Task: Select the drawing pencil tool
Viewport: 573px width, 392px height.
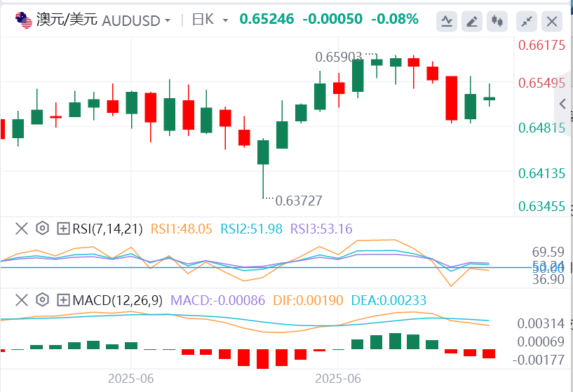Action: click(x=472, y=21)
